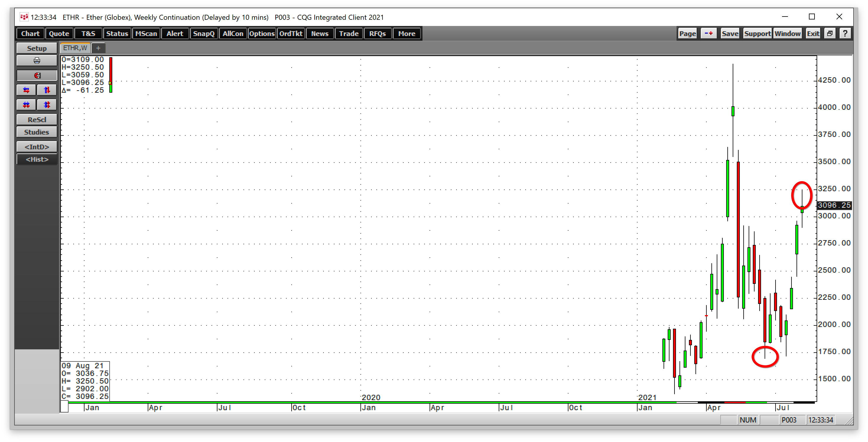Click the restore windows icon in toolbar
This screenshot has width=868, height=442.
point(830,33)
